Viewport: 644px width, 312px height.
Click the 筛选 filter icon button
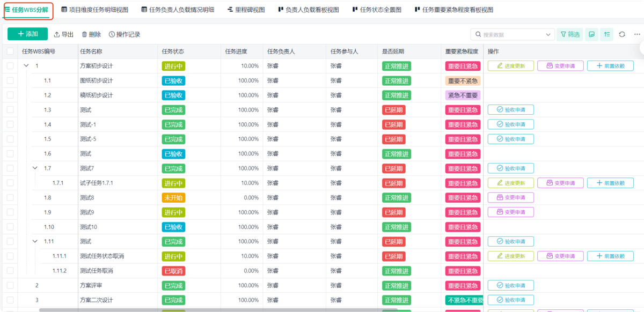coord(569,34)
